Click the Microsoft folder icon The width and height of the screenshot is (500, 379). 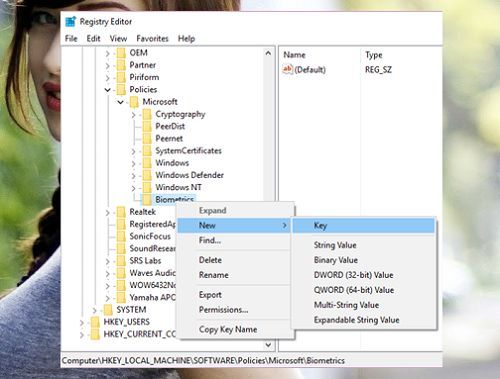134,102
